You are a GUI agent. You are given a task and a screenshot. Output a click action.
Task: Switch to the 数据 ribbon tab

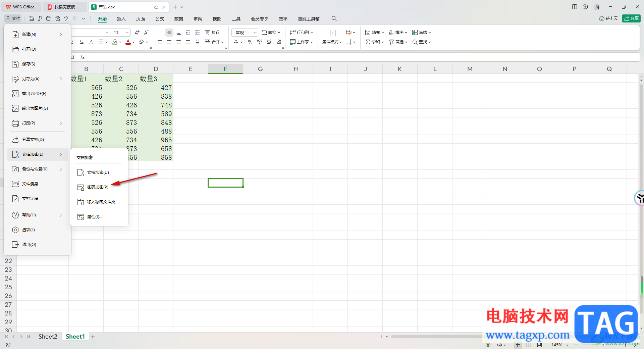coord(179,19)
